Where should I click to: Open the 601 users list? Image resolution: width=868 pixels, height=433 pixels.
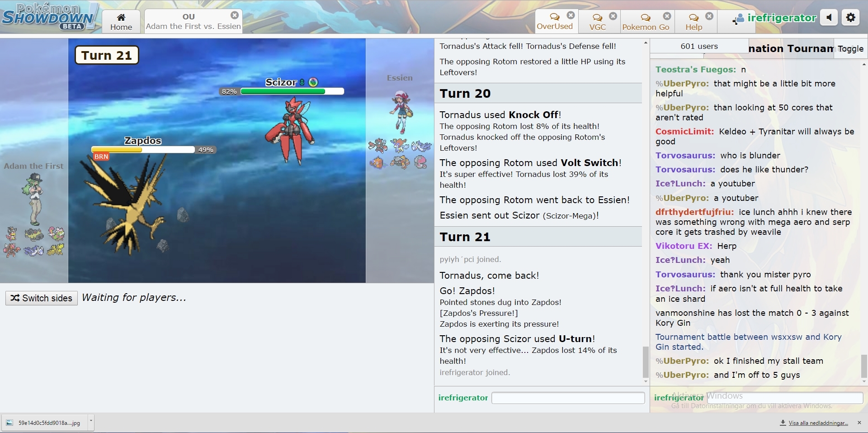pos(699,46)
